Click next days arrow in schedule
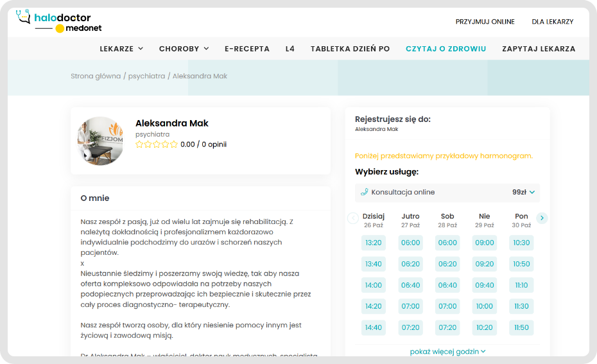The height and width of the screenshot is (364, 597). 542,218
